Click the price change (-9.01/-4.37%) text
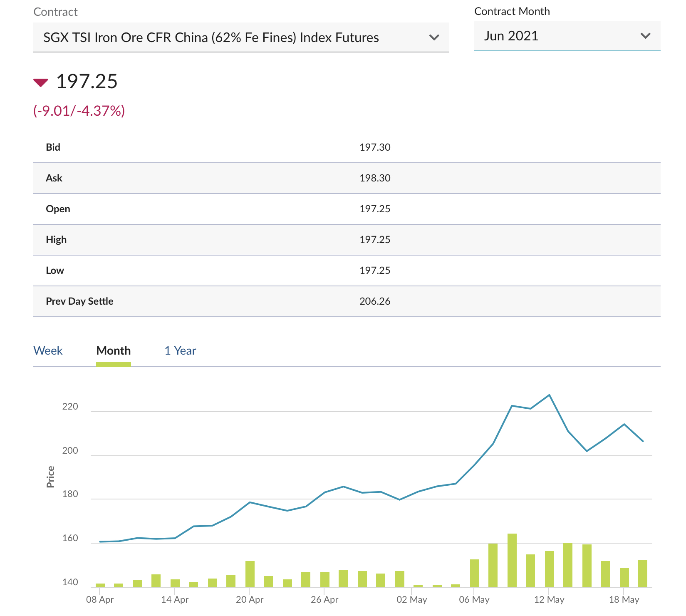This screenshot has width=686, height=616. click(x=79, y=111)
